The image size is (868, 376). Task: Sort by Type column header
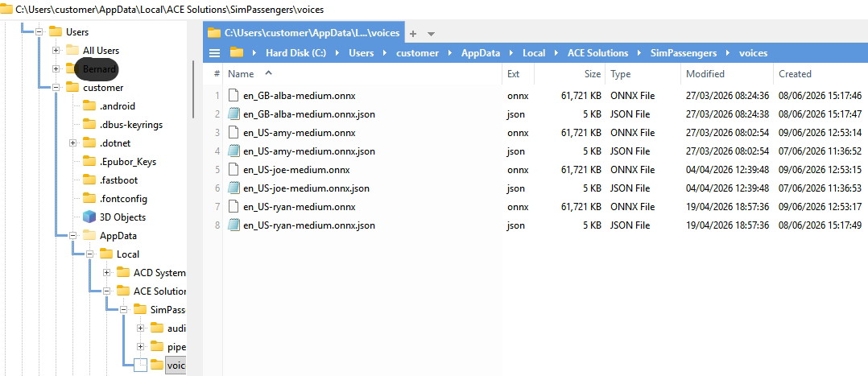coord(621,73)
